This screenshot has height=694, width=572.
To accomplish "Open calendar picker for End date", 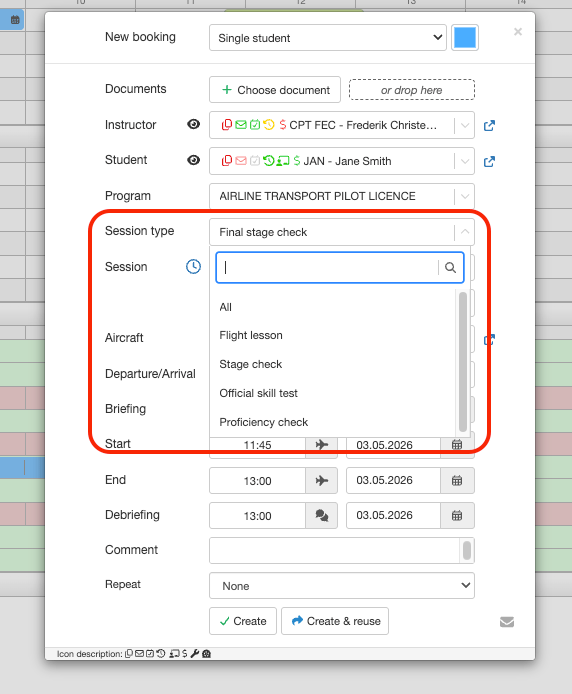I will [x=457, y=480].
